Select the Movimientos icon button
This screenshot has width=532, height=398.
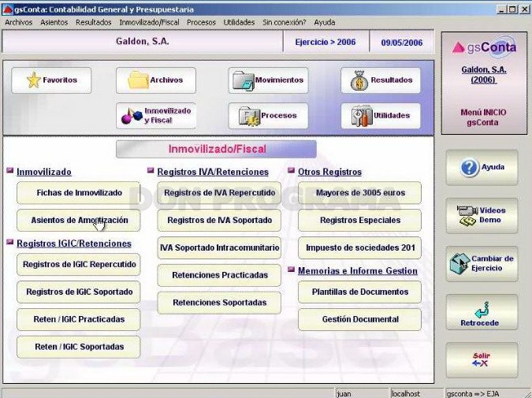coord(268,80)
